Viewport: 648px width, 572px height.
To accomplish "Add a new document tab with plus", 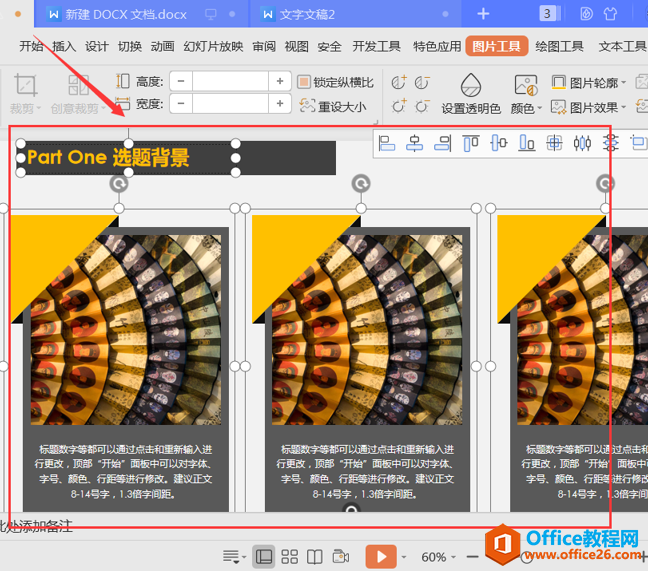I will tap(483, 14).
